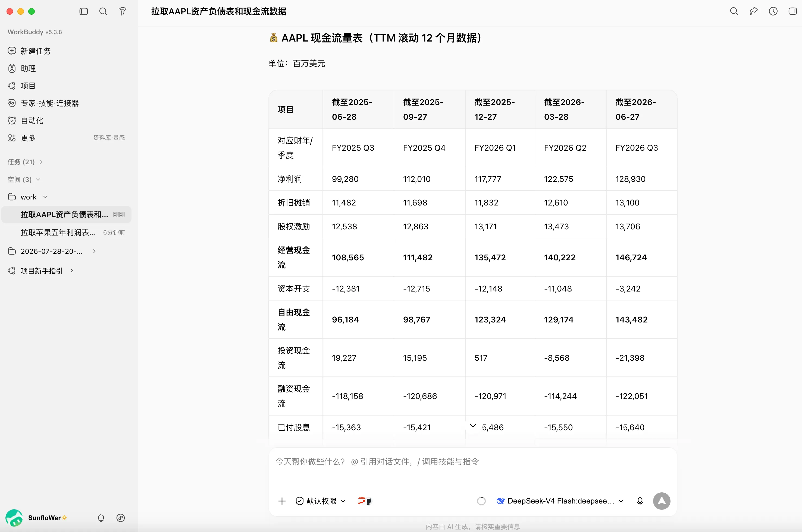Image resolution: width=802 pixels, height=532 pixels.
Task: Send message with arrow button
Action: [x=662, y=501]
